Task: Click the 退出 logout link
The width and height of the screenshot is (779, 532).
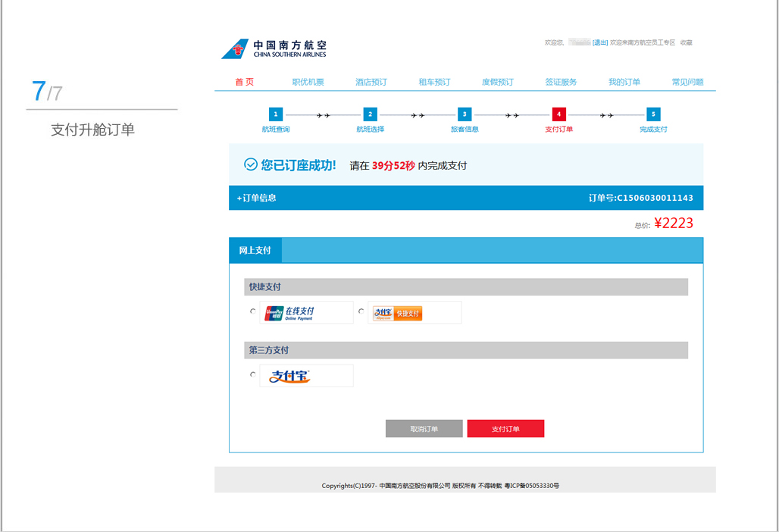Action: pos(598,42)
